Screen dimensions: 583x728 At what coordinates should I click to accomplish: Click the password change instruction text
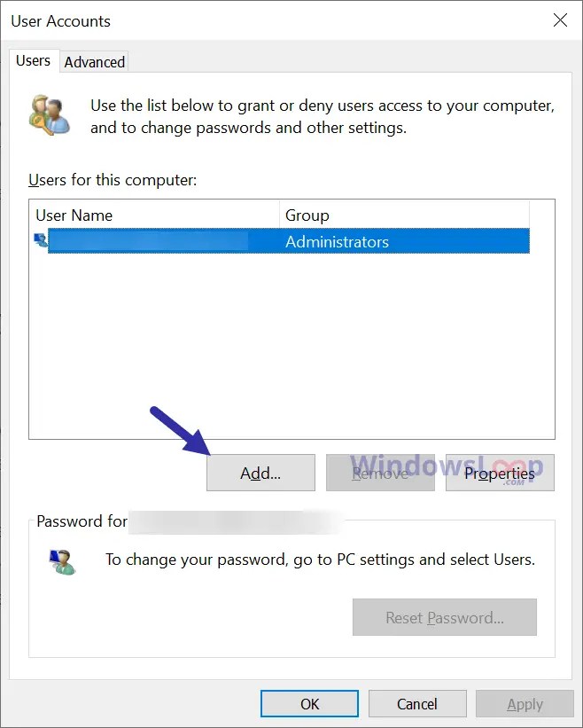coord(320,560)
